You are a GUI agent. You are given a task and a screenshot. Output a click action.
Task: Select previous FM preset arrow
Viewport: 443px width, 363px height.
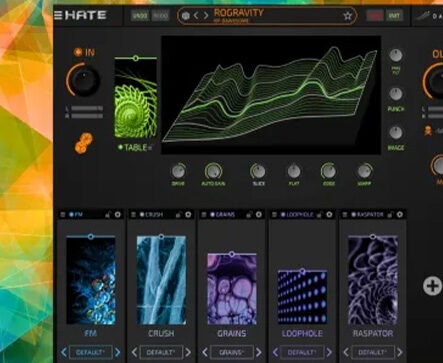(64, 352)
